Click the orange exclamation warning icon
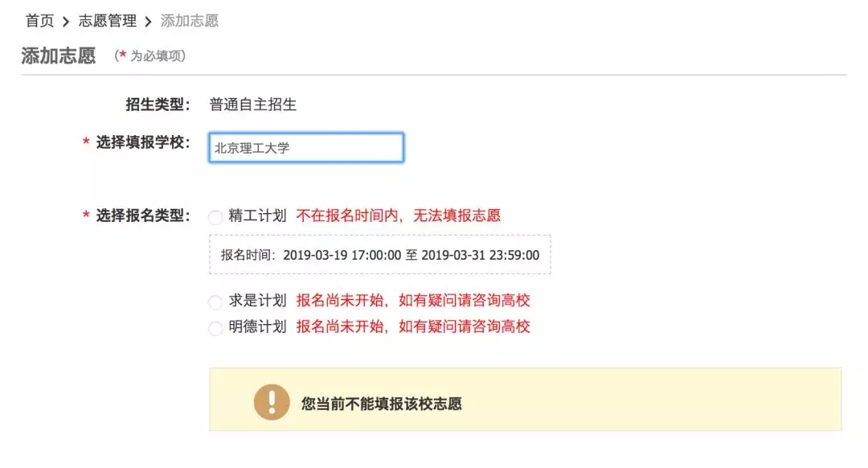This screenshot has width=868, height=468. click(272, 402)
